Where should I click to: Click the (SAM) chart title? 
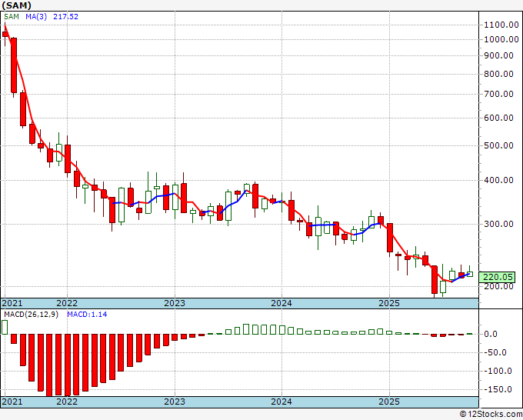17,5
